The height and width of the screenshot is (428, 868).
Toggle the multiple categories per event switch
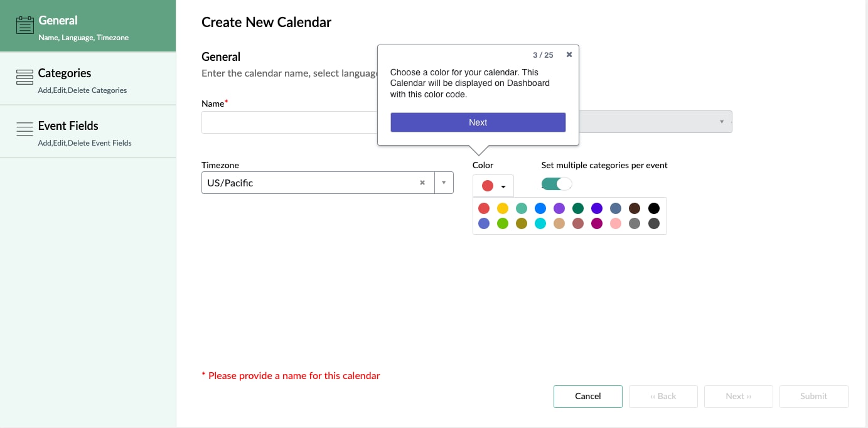click(555, 184)
